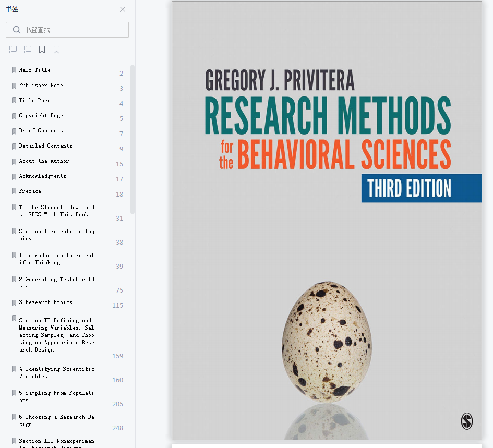The image size is (493, 448).
Task: Open To the Student SPSS bookmark
Action: click(56, 211)
